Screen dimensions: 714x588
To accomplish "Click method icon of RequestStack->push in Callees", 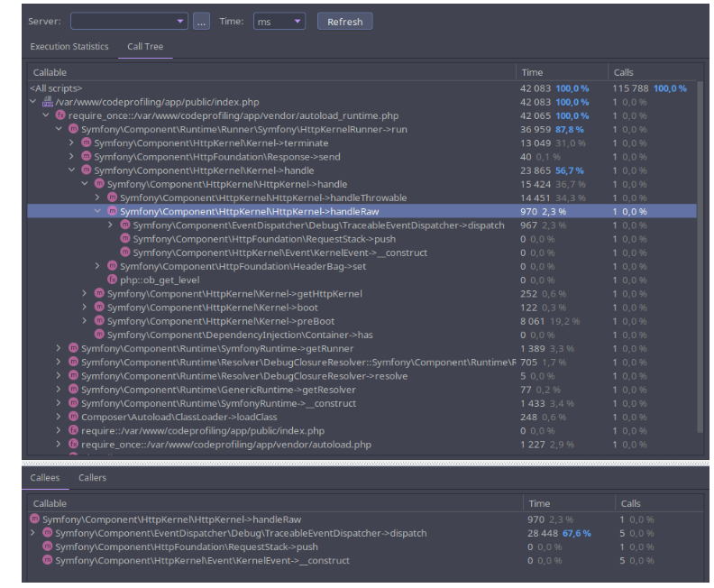I will point(48,547).
